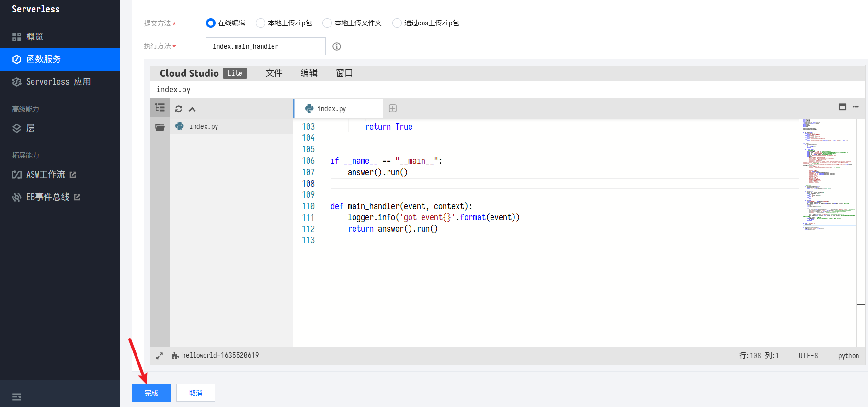The height and width of the screenshot is (407, 868).
Task: Click the folder icon in editor sidebar
Action: [x=160, y=127]
